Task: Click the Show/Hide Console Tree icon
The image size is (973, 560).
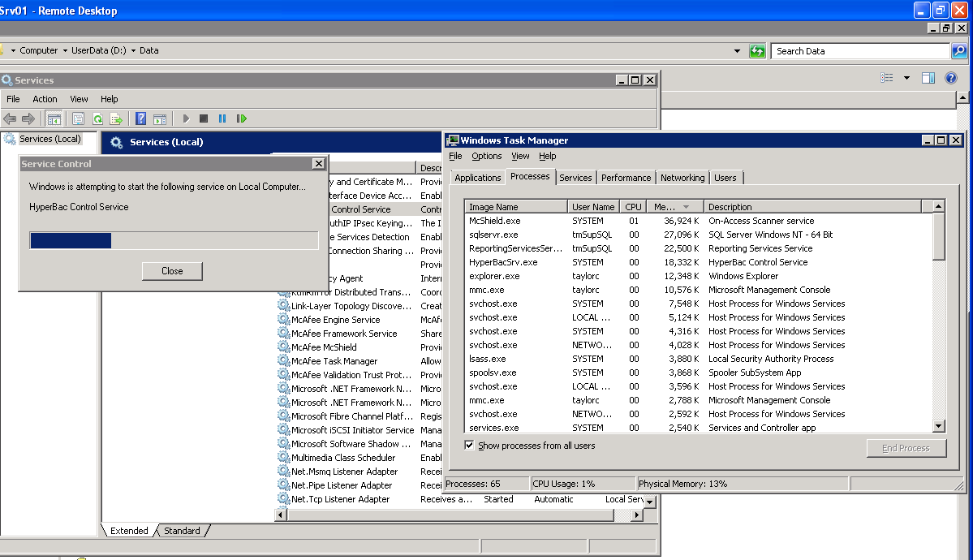Action: [54, 118]
